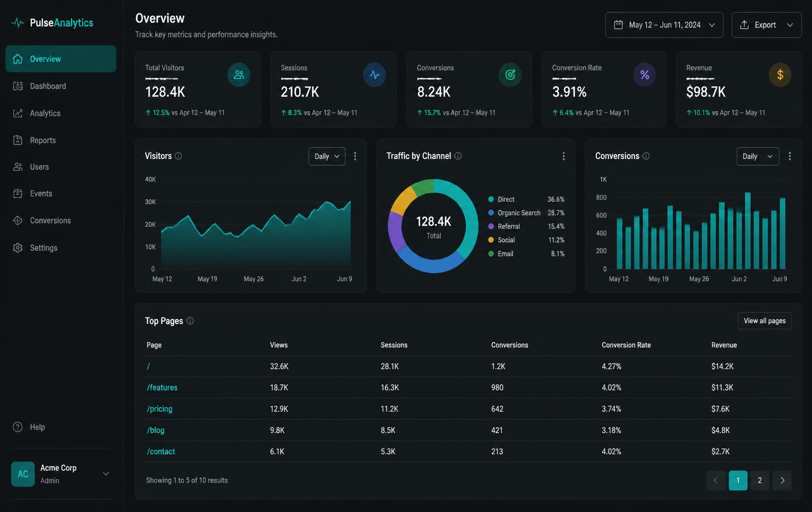Click the Conversion Rate column header in table
The width and height of the screenshot is (812, 512).
[x=626, y=345]
